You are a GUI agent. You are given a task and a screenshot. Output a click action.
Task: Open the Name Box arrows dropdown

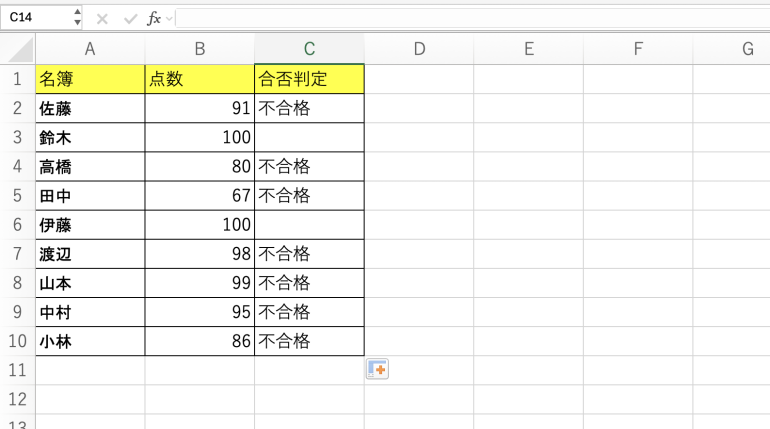click(78, 18)
